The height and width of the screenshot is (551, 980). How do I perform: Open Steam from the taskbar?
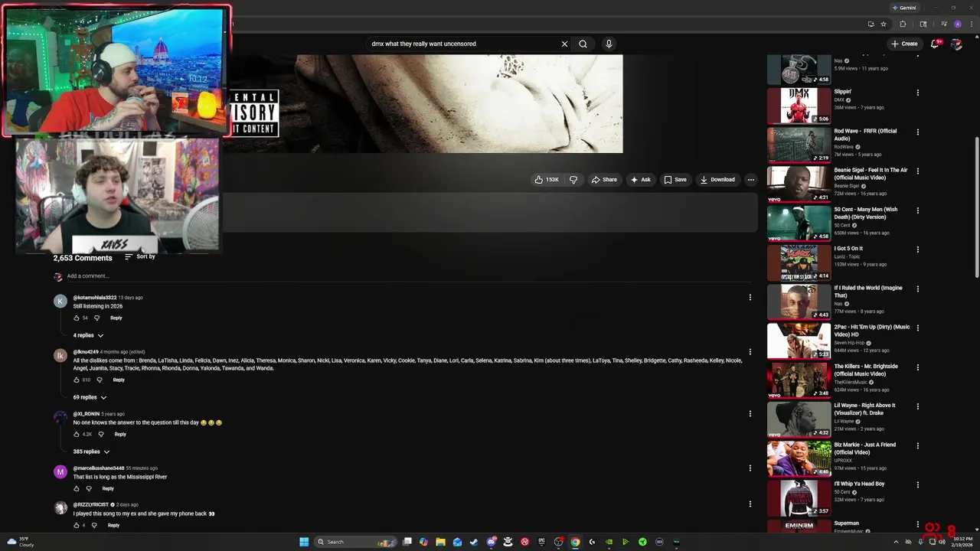pos(474,542)
